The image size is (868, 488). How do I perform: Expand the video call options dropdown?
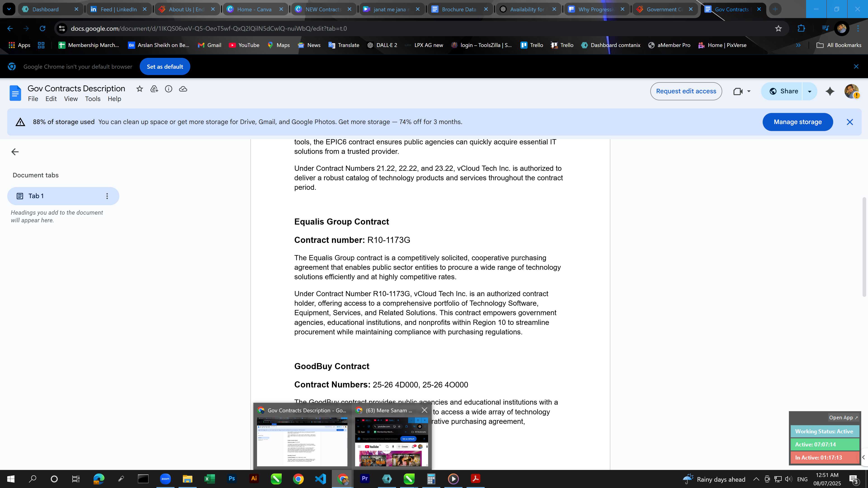tap(749, 91)
